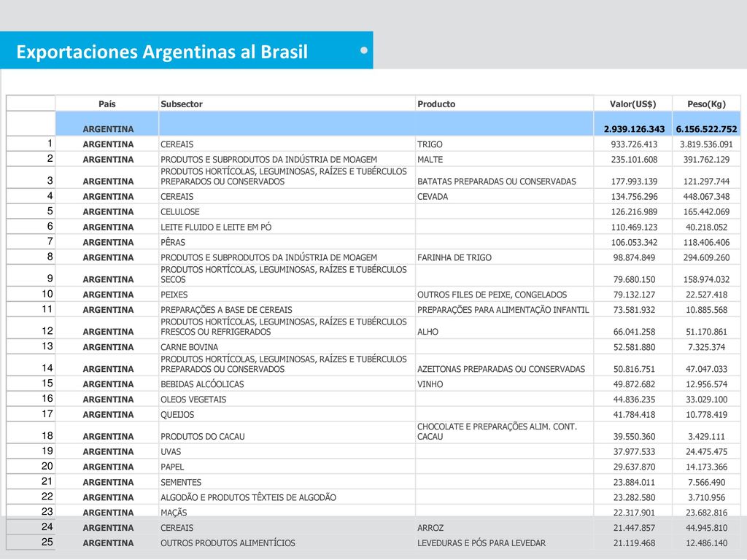Select total value 2.939.126.343
Viewport: 747px width, 560px height.
634,129
